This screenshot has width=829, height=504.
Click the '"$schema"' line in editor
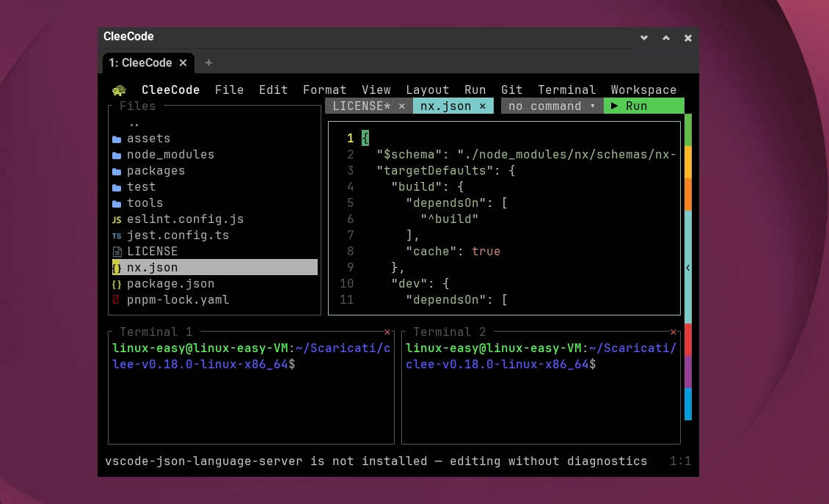[x=526, y=154]
